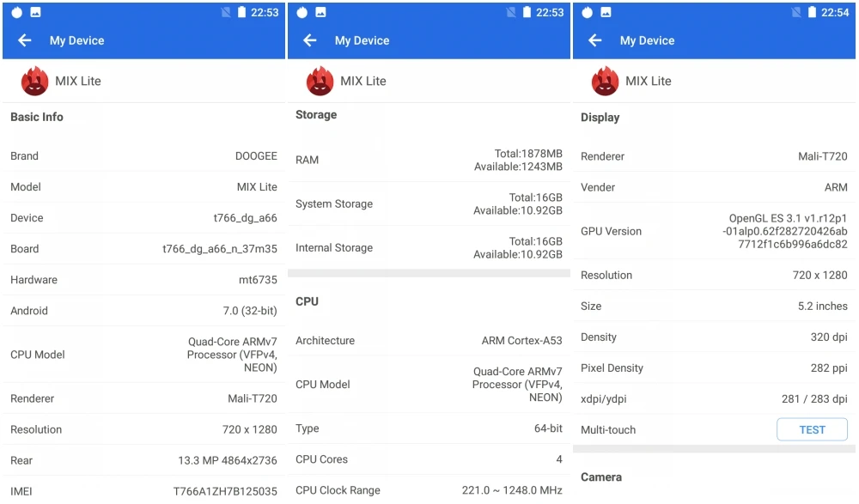Tap the Storage section header
This screenshot has height=504, width=859.
pyautogui.click(x=316, y=114)
